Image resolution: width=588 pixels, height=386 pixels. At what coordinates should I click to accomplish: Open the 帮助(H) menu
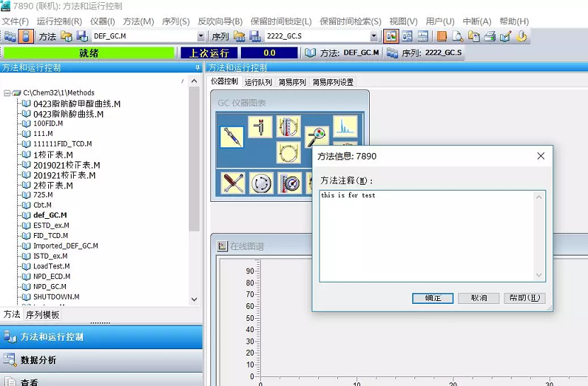(514, 21)
